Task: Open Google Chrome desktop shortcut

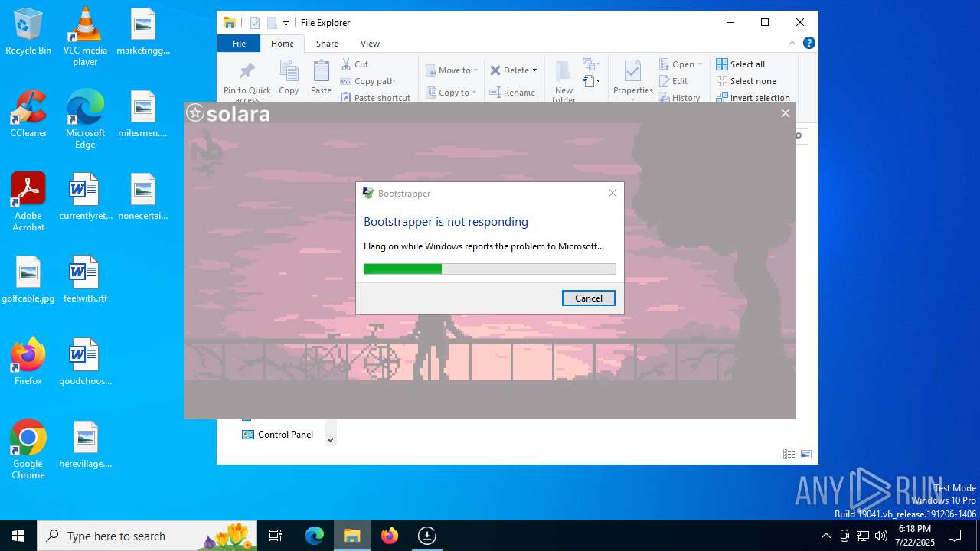Action: [28, 449]
